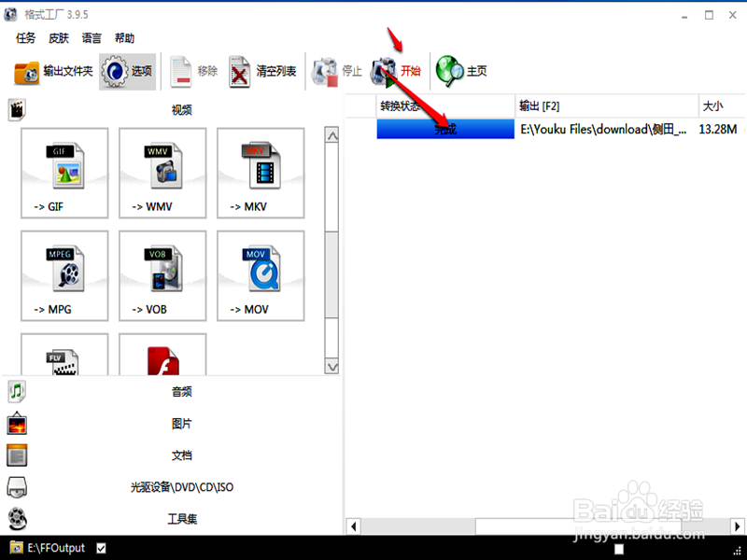
Task: Open the 任务 menu
Action: pyautogui.click(x=26, y=37)
